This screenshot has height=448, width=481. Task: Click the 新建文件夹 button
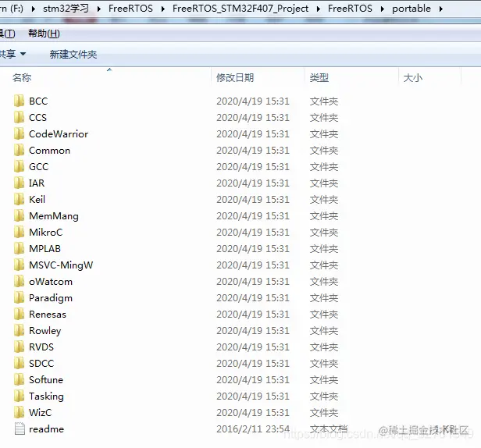(73, 55)
